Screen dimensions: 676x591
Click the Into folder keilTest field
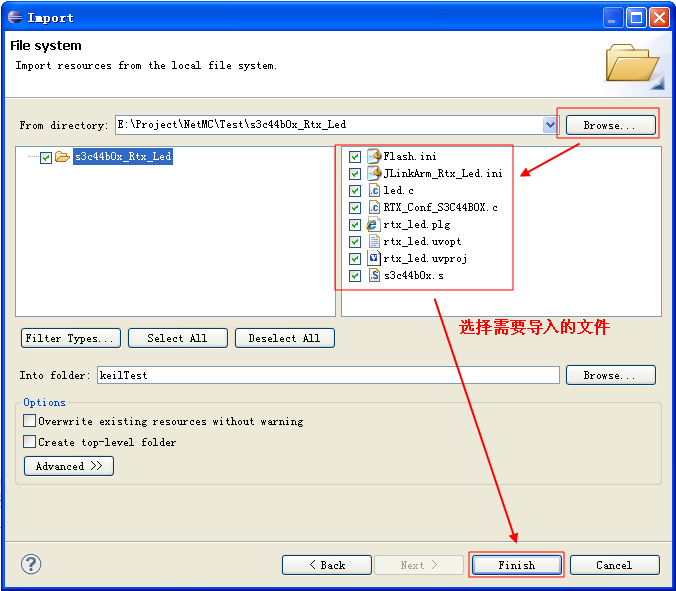328,375
